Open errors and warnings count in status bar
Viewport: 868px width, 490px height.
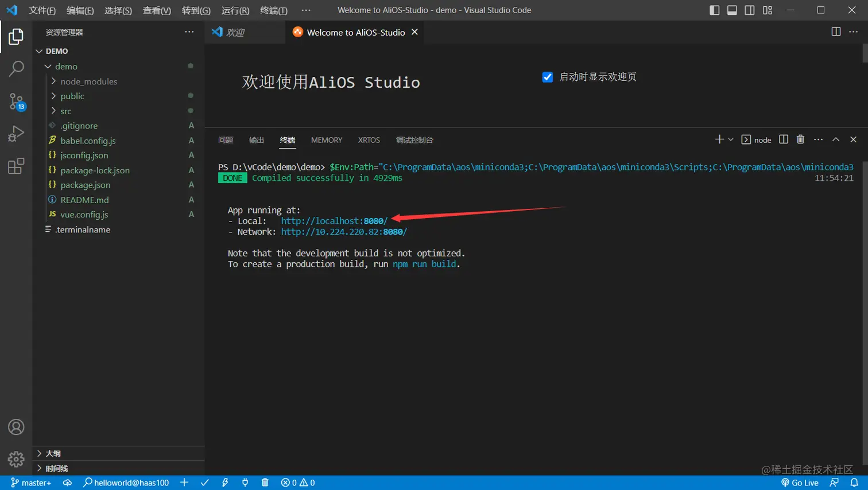tap(298, 483)
